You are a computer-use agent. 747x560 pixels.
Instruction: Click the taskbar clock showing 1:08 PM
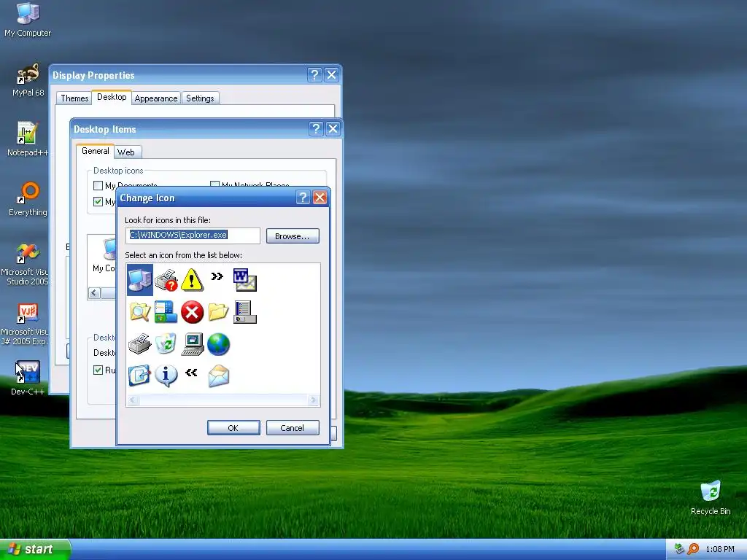click(720, 549)
